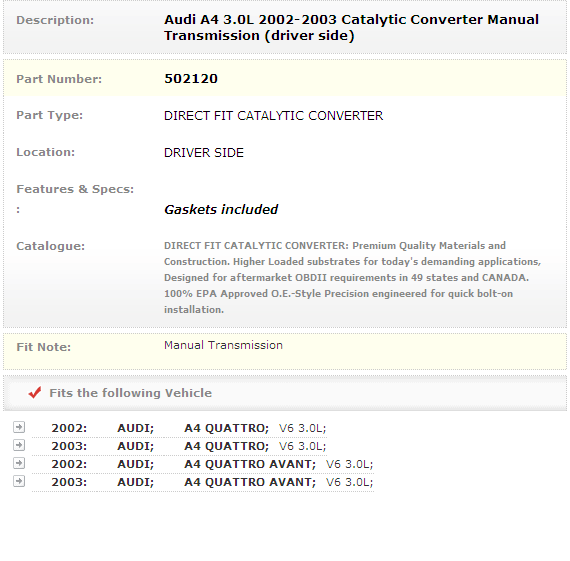
Task: Click the Gaskets included feature text
Action: [221, 209]
